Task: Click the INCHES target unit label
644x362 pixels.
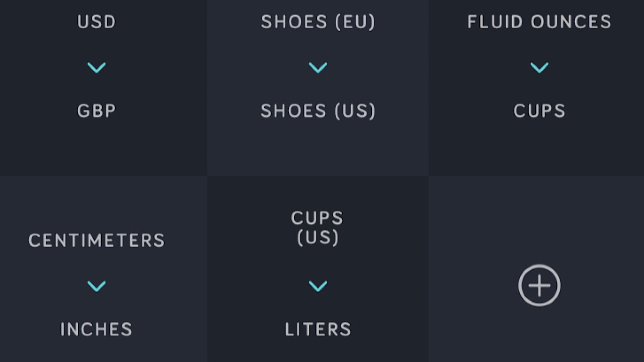Action: [x=96, y=329]
